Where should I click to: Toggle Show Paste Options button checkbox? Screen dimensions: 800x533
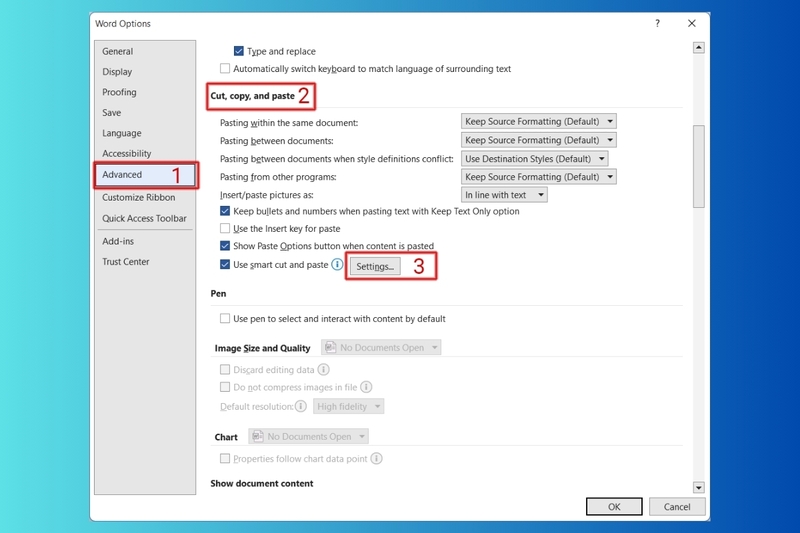point(224,245)
